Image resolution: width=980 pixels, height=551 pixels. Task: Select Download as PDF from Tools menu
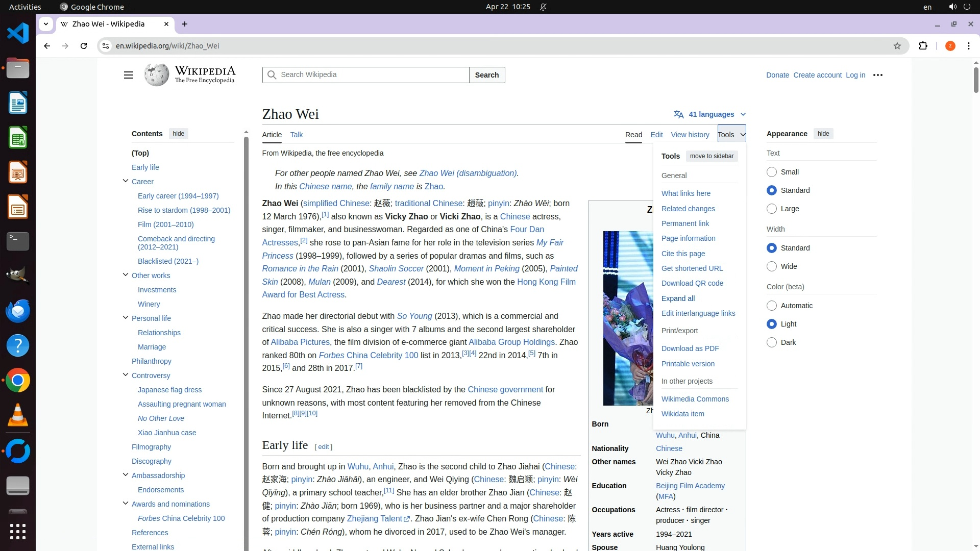coord(690,348)
